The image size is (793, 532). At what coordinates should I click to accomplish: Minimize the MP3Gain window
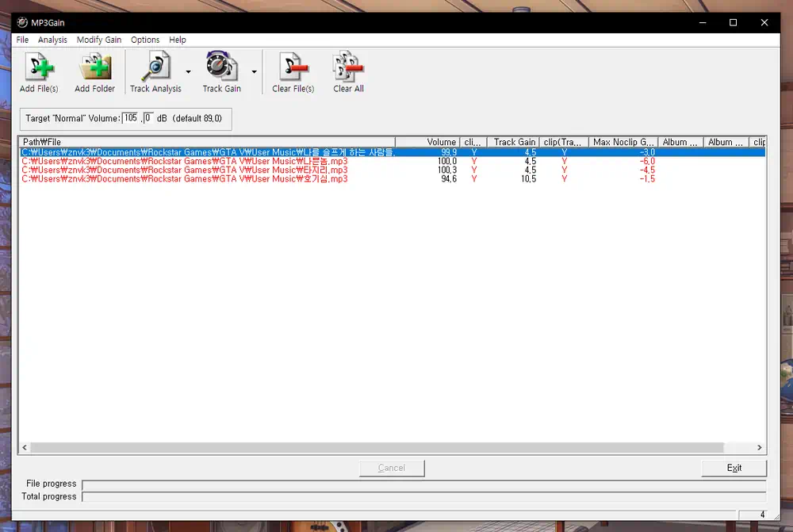pos(703,23)
